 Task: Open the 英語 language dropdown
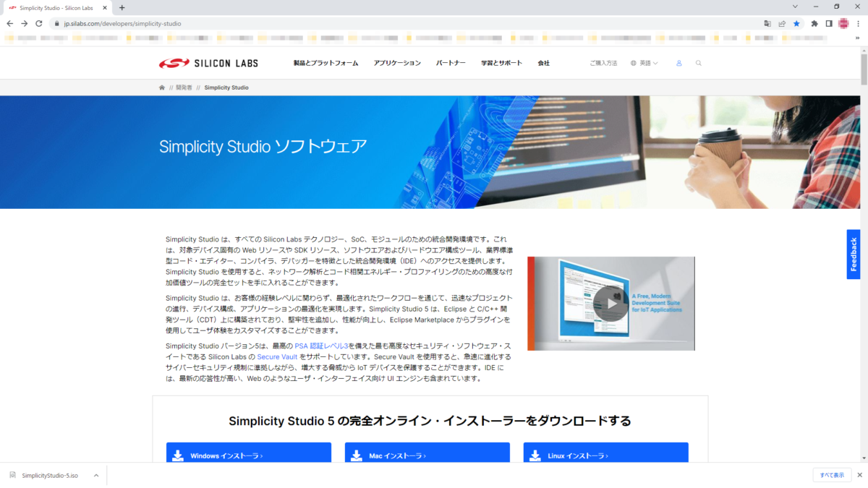point(644,63)
